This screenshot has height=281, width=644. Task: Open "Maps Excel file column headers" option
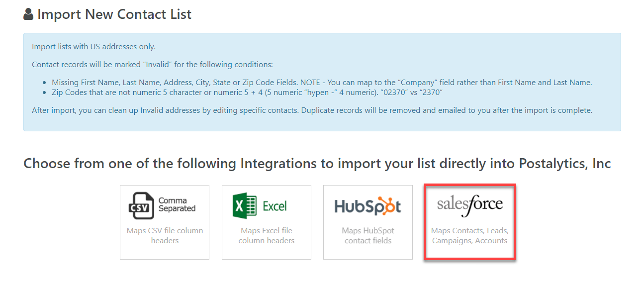267,236
